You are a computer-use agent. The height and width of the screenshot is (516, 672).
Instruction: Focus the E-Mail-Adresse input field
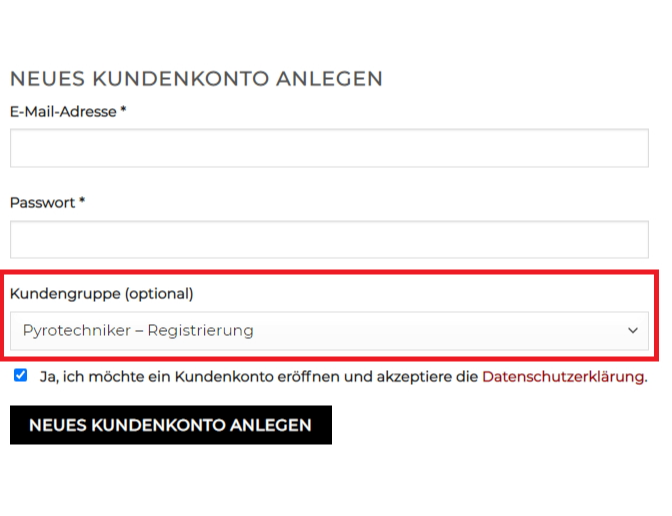click(329, 148)
